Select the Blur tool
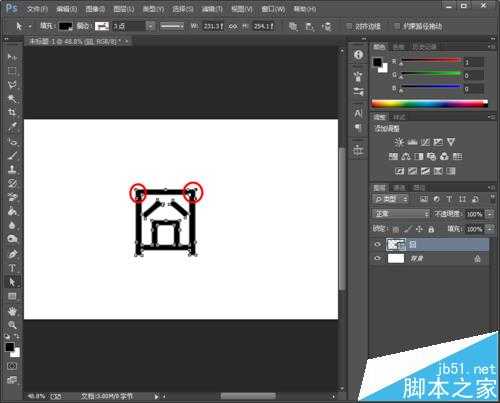 [x=12, y=225]
